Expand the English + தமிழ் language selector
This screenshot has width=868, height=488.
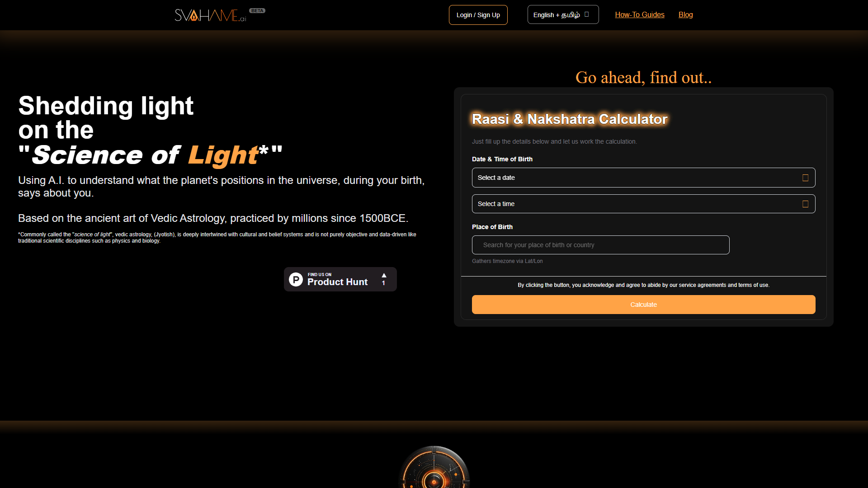tap(563, 14)
